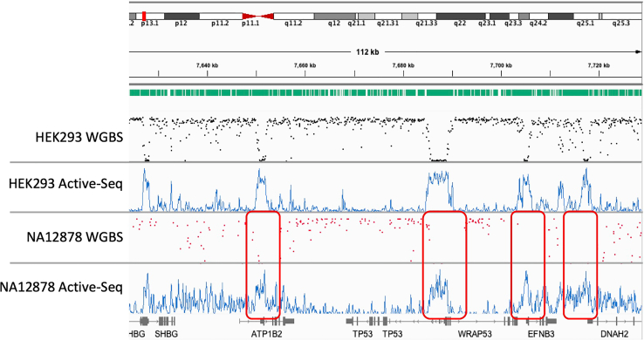Select the p11.2 band on the ideogram

point(221,17)
